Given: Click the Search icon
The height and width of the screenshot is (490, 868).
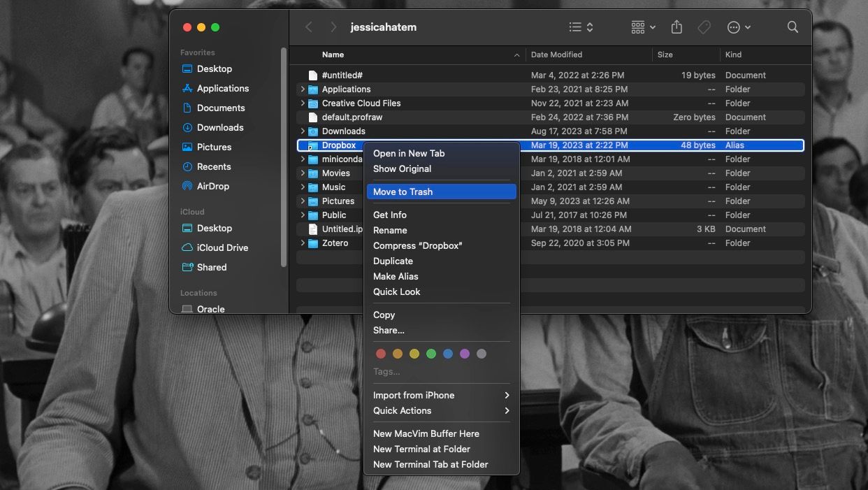Looking at the screenshot, I should pos(793,27).
